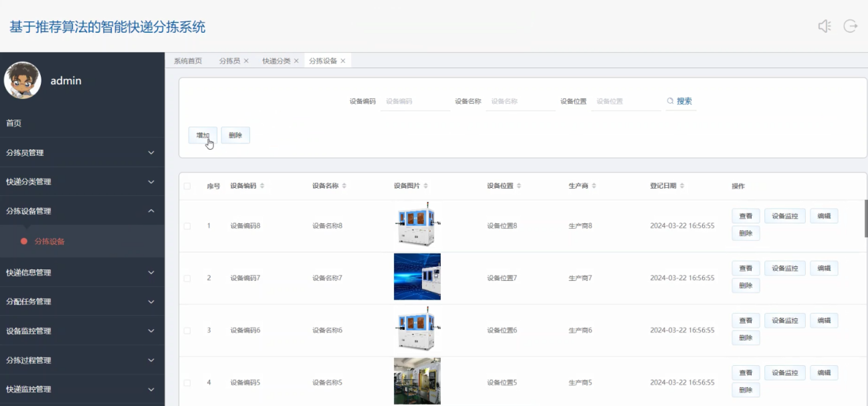
Task: Check the row 2 设备编码7 checkbox
Action: point(187,278)
